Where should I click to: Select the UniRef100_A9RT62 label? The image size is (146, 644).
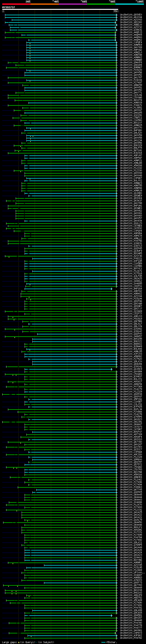pos(131,291)
